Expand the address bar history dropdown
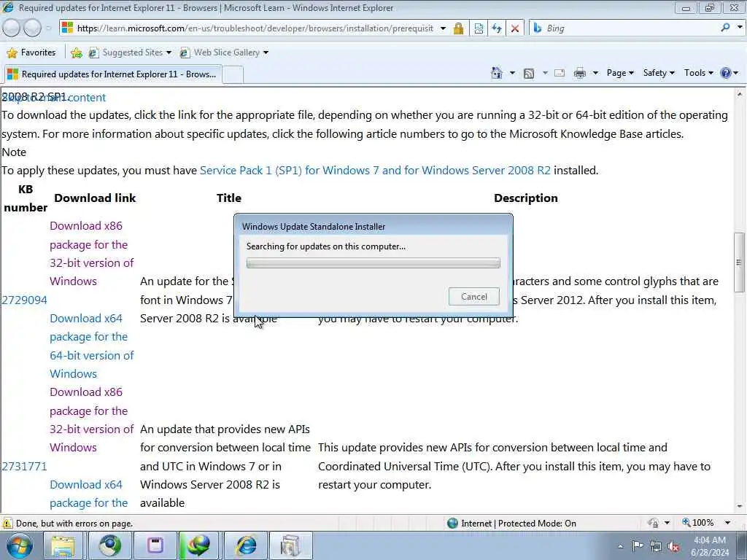The height and width of the screenshot is (560, 747). 443,28
